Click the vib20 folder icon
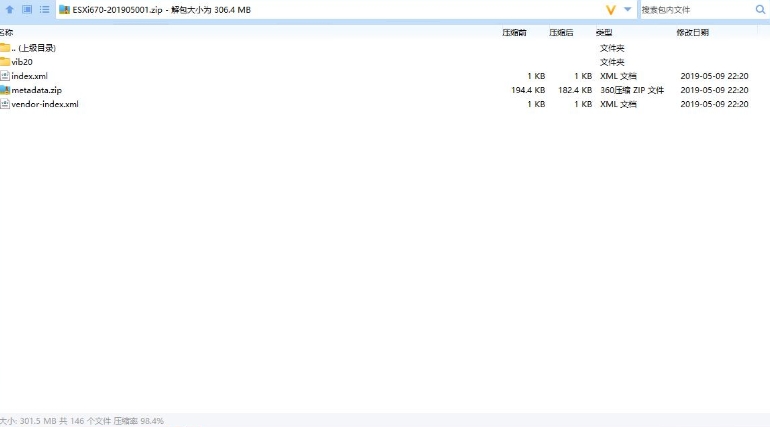This screenshot has height=427, width=770. click(x=5, y=62)
